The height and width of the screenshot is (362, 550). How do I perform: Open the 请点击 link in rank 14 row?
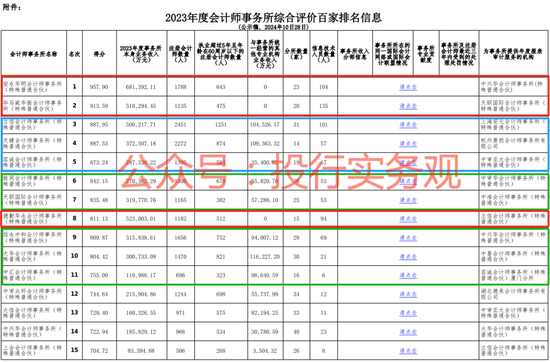[408, 332]
